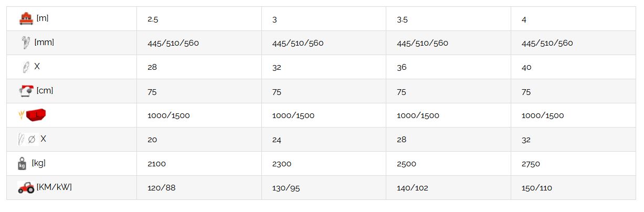Click the blade icon beside [mm]
Screen dimensions: 644x212
(x=25, y=43)
